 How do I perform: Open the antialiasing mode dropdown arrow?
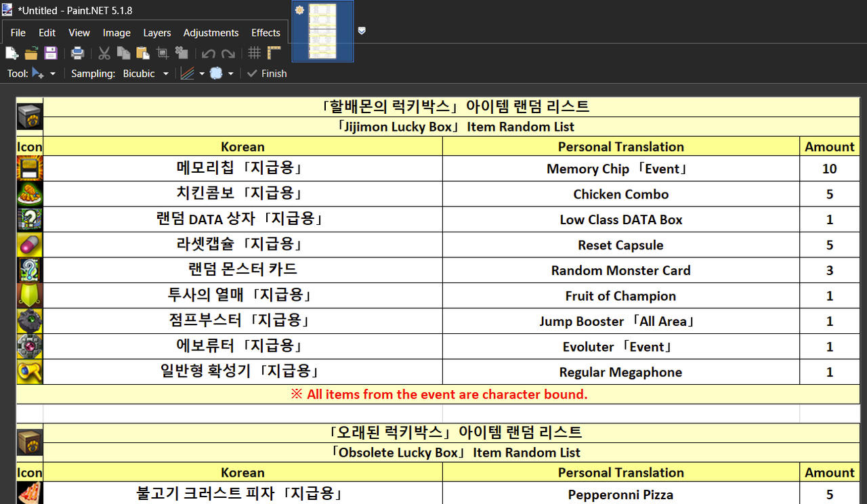click(202, 74)
